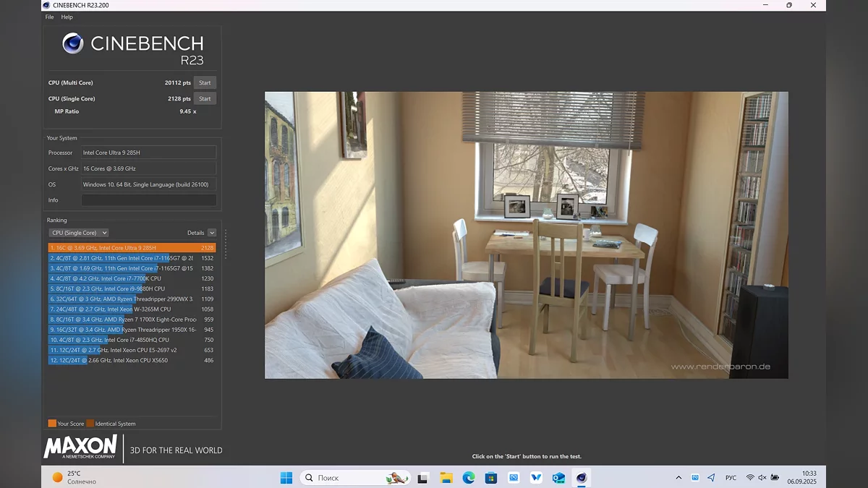868x488 pixels.
Task: Open the weather widget showing 25°C
Action: (x=74, y=477)
